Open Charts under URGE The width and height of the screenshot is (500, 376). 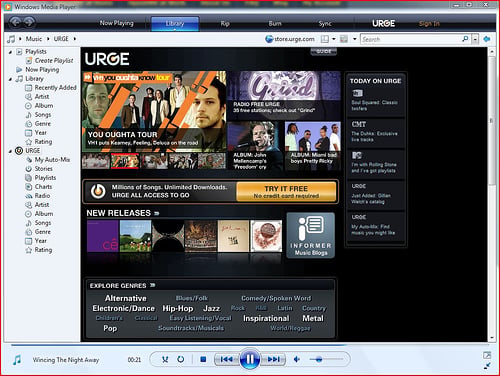click(x=43, y=186)
